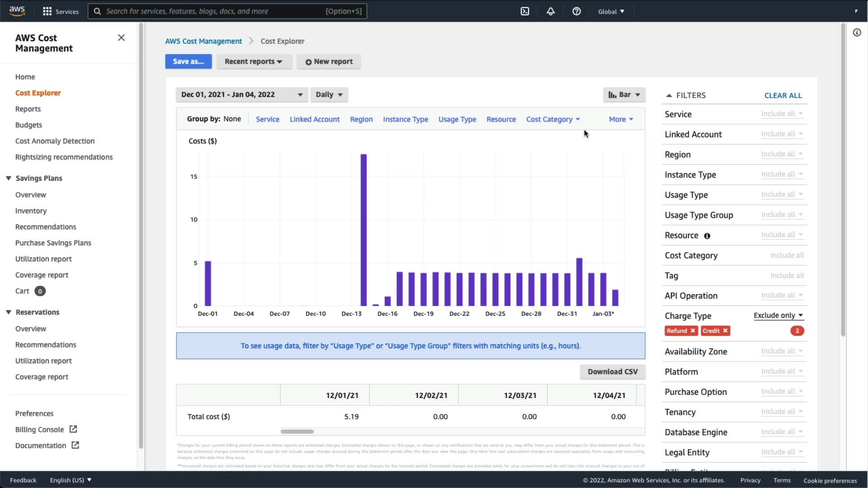The width and height of the screenshot is (868, 488).
Task: Open the page info panel icon
Action: click(x=857, y=33)
